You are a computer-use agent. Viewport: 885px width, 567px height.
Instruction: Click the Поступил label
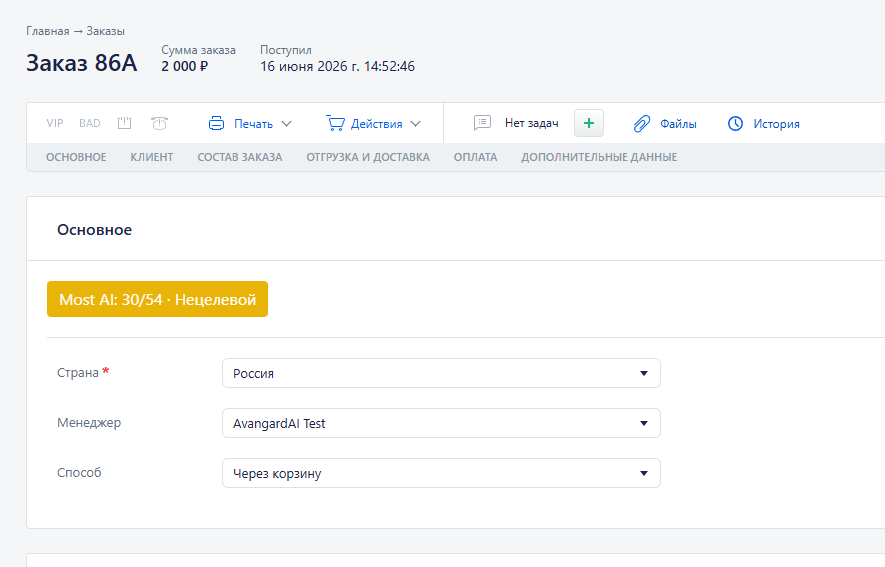[x=286, y=50]
